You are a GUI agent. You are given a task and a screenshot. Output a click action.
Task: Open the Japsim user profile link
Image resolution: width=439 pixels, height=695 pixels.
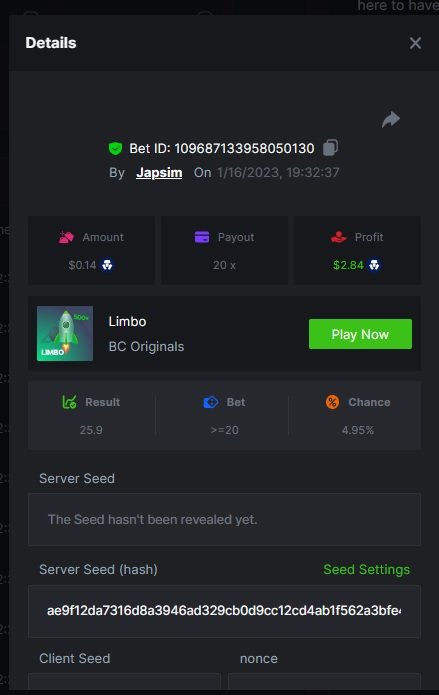pos(159,172)
